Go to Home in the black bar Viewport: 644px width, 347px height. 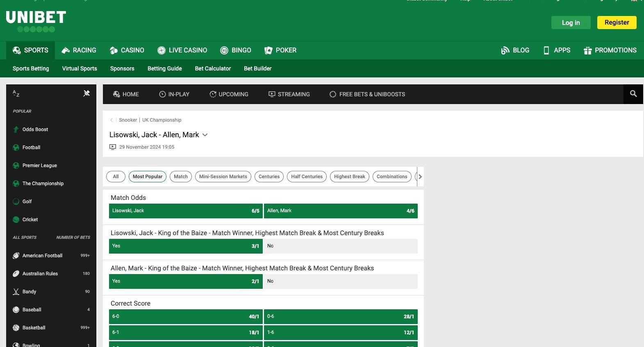coord(126,94)
